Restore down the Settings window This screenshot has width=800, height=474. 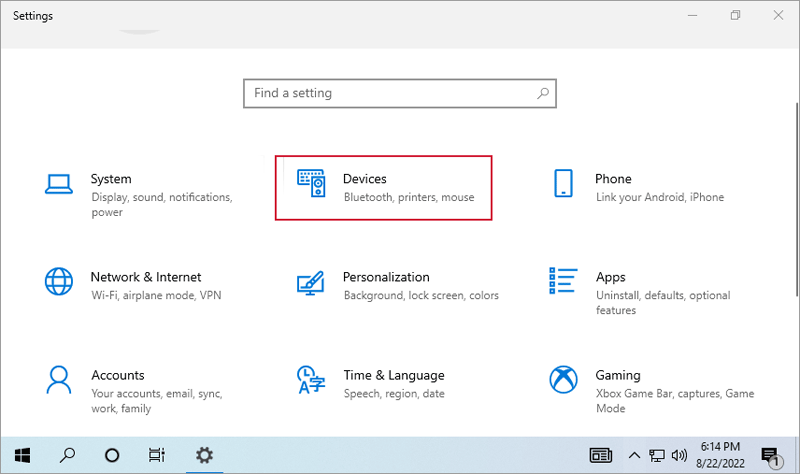735,15
